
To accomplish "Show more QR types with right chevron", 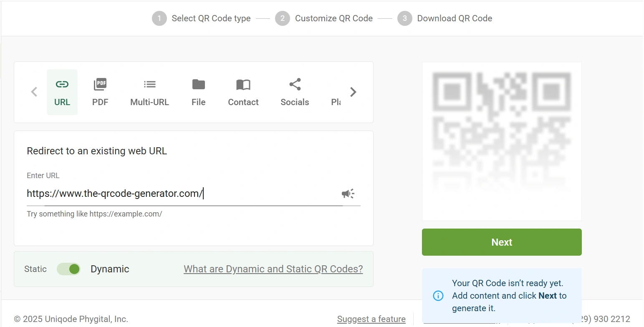I will click(353, 92).
